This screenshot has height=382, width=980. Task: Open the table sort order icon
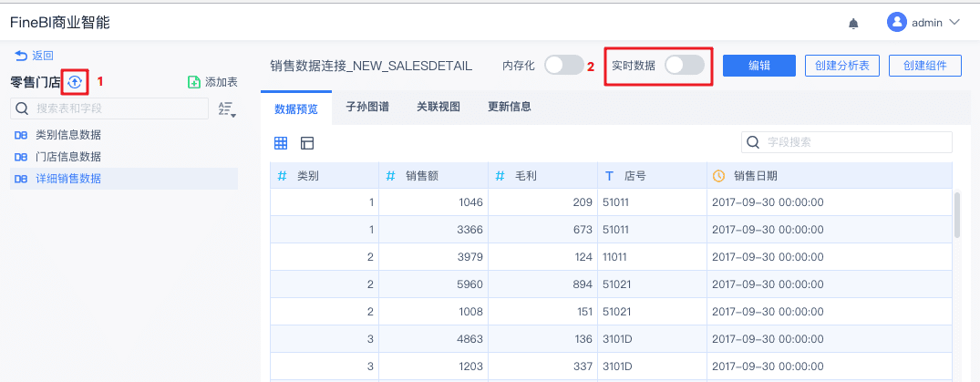tap(227, 109)
